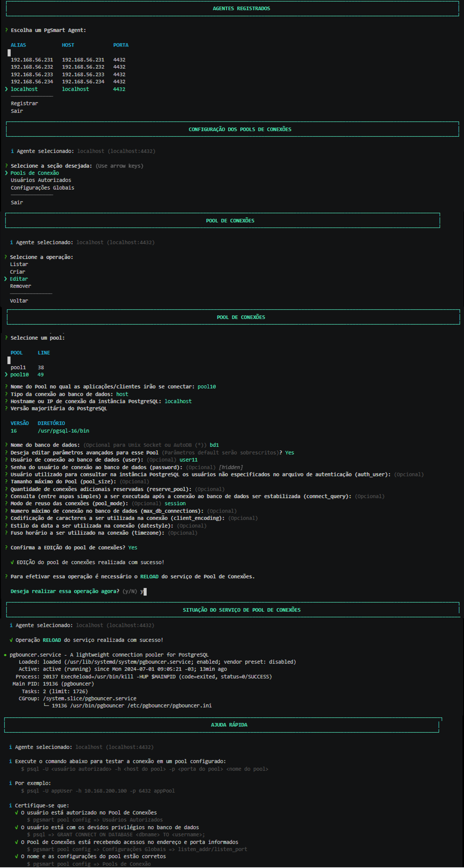Click the y/N reload prompt input
This screenshot has width=464, height=868.
coord(144,591)
